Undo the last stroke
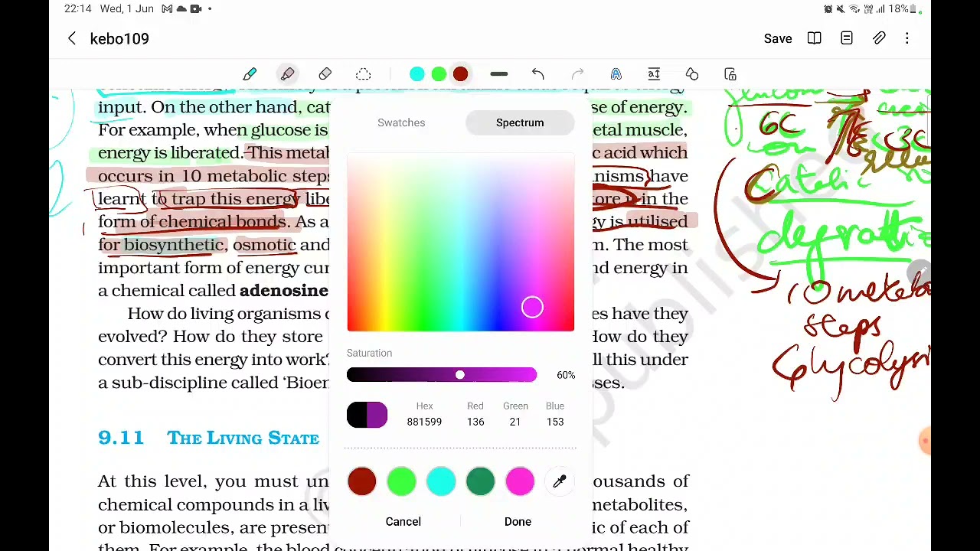980x551 pixels. [538, 74]
